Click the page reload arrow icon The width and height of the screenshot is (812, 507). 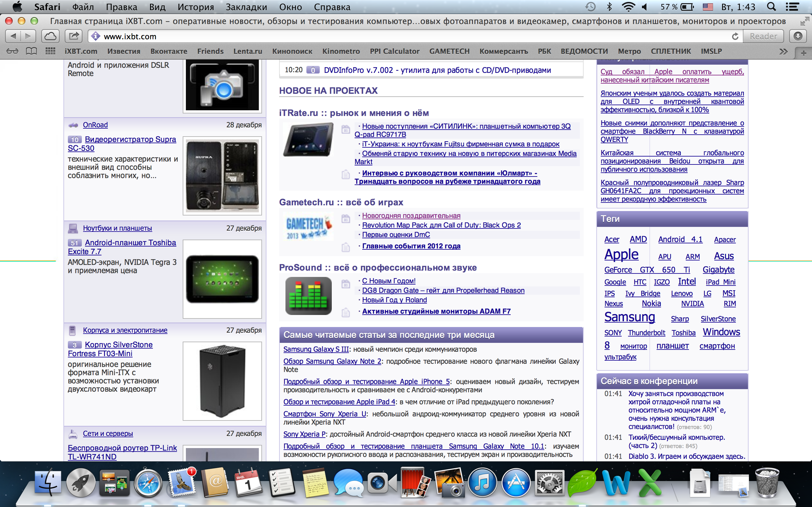(x=735, y=36)
